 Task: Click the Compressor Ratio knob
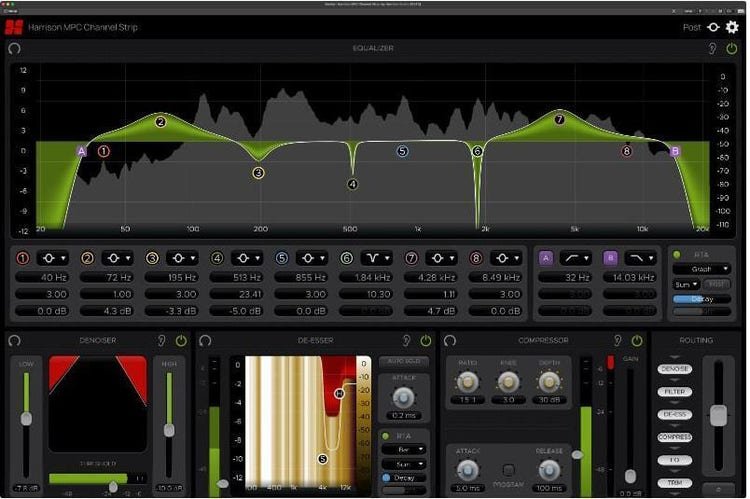tap(467, 382)
